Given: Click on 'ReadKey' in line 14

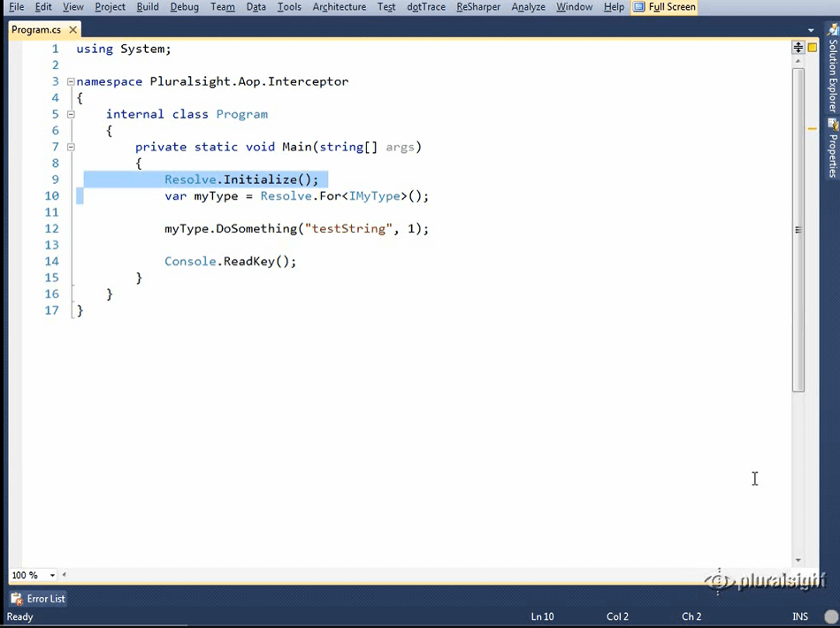Looking at the screenshot, I should 249,262.
